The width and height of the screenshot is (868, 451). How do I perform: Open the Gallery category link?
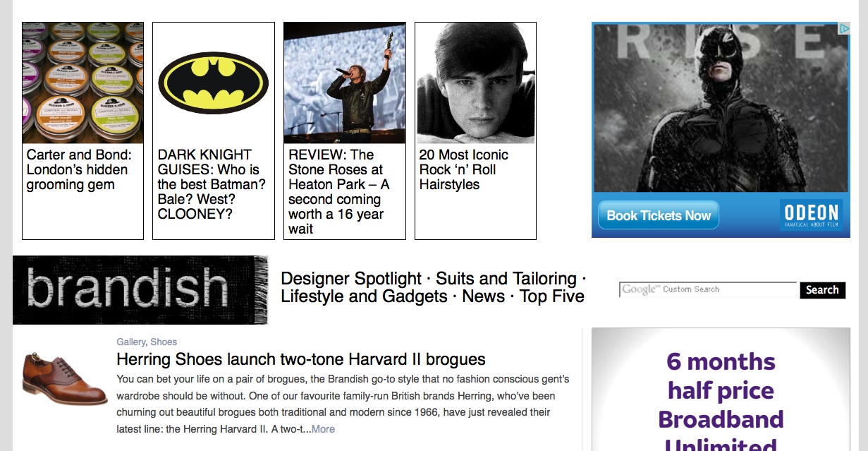coord(130,342)
